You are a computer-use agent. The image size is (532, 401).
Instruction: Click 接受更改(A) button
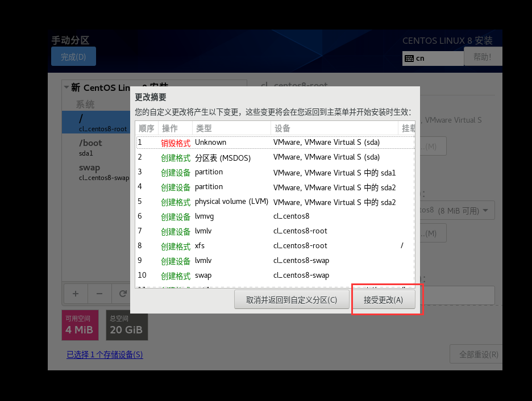click(x=383, y=300)
